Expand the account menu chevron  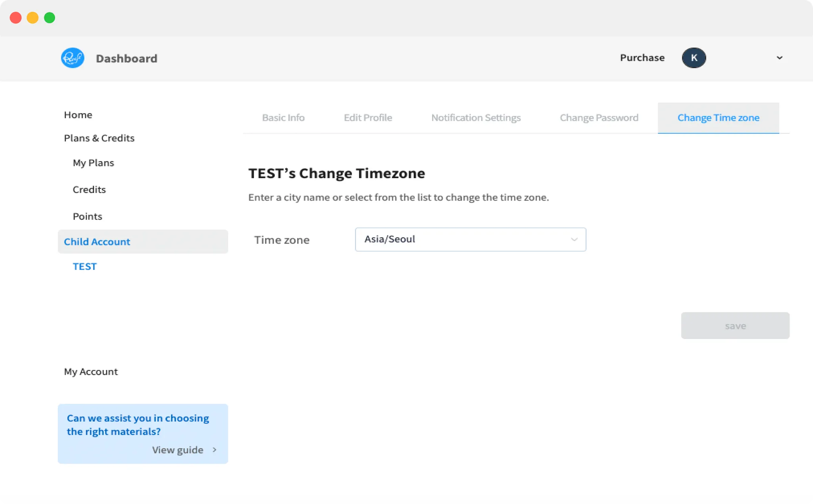[x=779, y=58]
